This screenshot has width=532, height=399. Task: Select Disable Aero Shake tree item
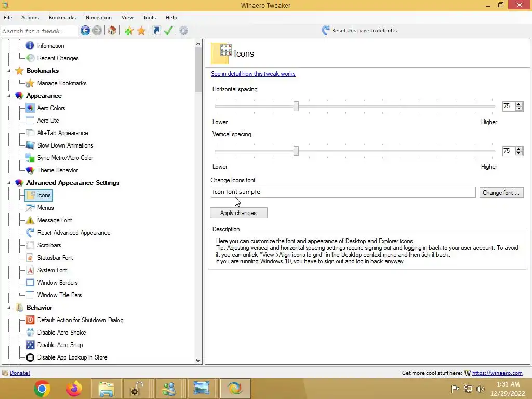point(61,332)
